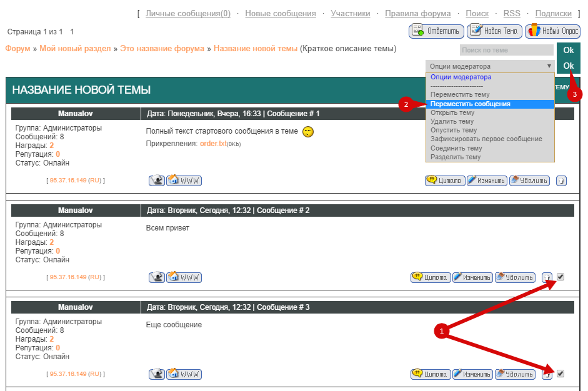Click the smiley emoticon in message #1

[x=307, y=132]
